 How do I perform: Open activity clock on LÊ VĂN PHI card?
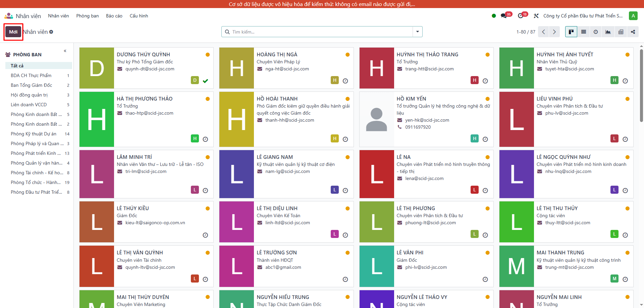point(485,279)
